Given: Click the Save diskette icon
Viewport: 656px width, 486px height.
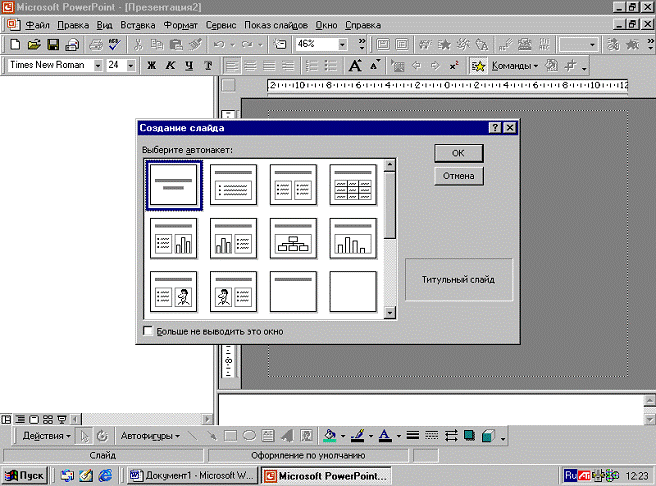Looking at the screenshot, I should click(53, 45).
